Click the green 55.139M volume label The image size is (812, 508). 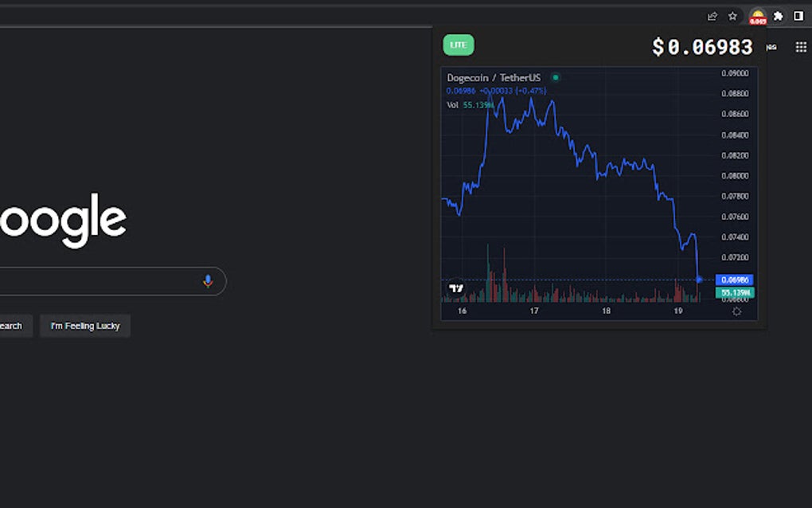coord(734,293)
